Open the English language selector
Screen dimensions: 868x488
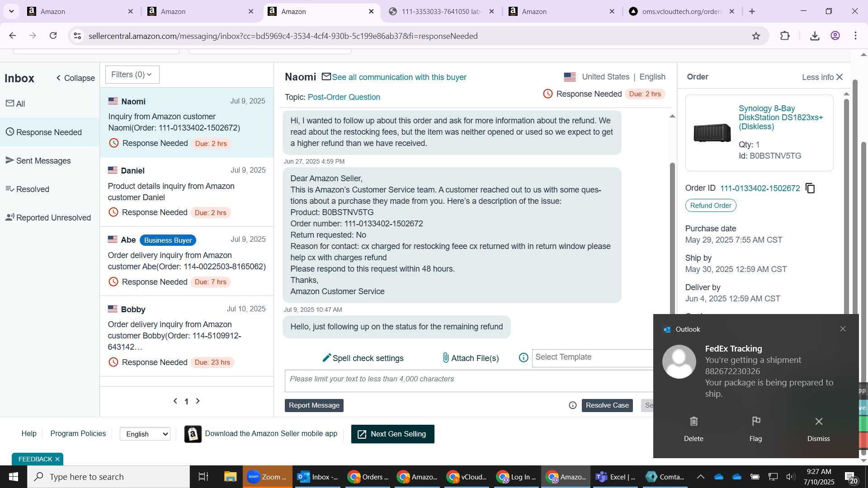[145, 434]
